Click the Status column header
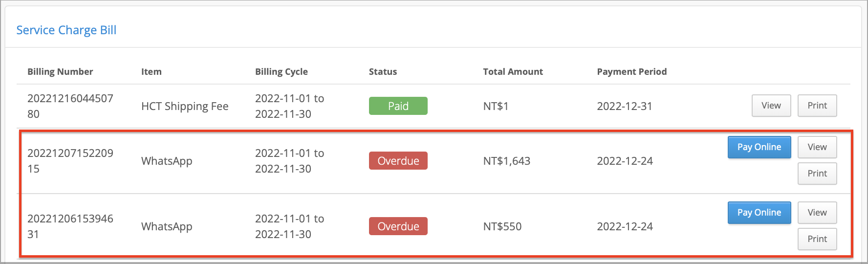This screenshot has width=868, height=264. pyautogui.click(x=383, y=71)
